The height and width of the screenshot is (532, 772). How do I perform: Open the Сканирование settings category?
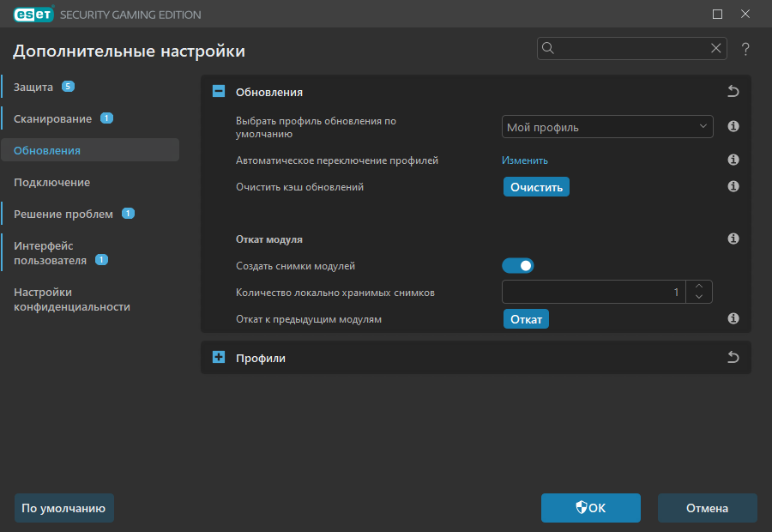[x=52, y=118]
